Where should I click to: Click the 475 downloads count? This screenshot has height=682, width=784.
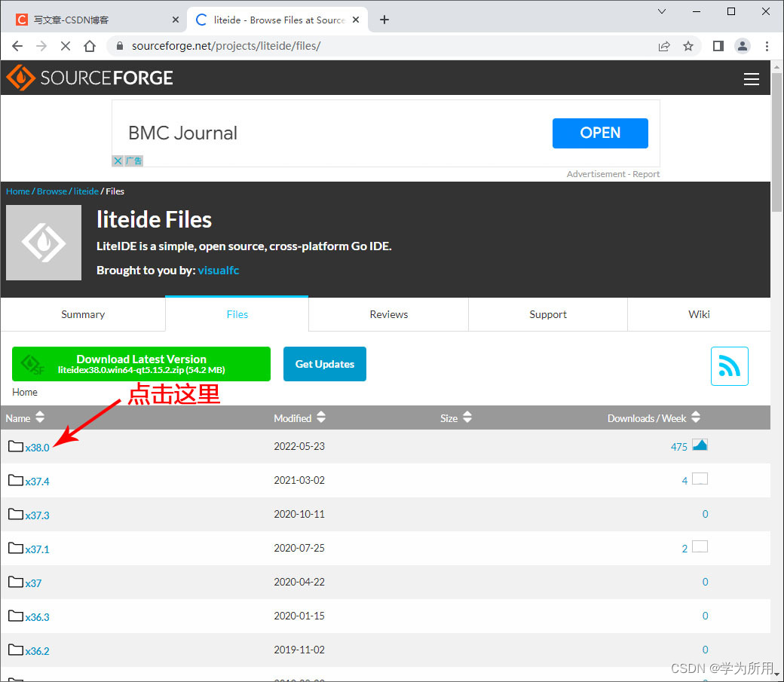tap(679, 446)
